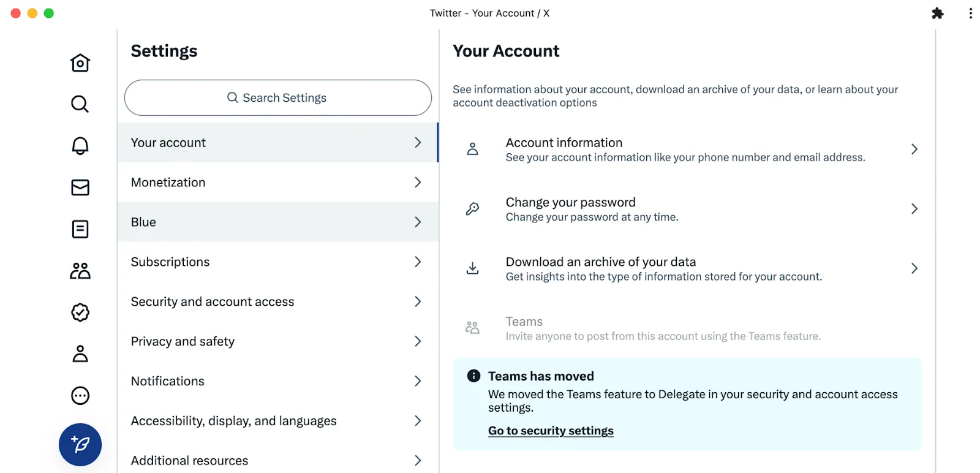
Task: Compose a new post with feather button
Action: 80,445
